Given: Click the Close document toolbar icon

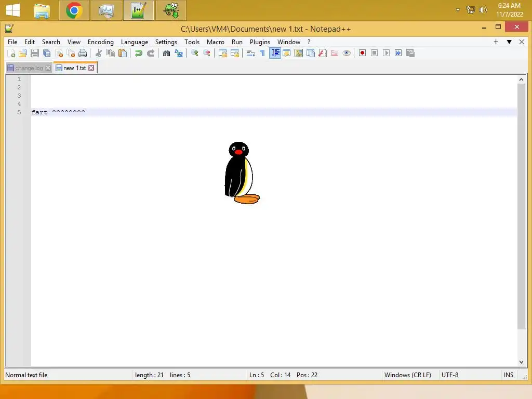Looking at the screenshot, I should click(x=59, y=54).
